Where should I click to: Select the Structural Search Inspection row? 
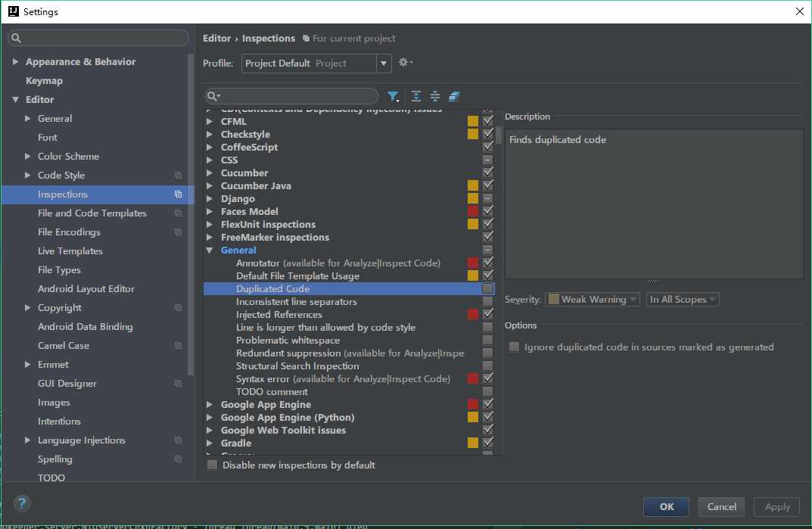coord(349,366)
